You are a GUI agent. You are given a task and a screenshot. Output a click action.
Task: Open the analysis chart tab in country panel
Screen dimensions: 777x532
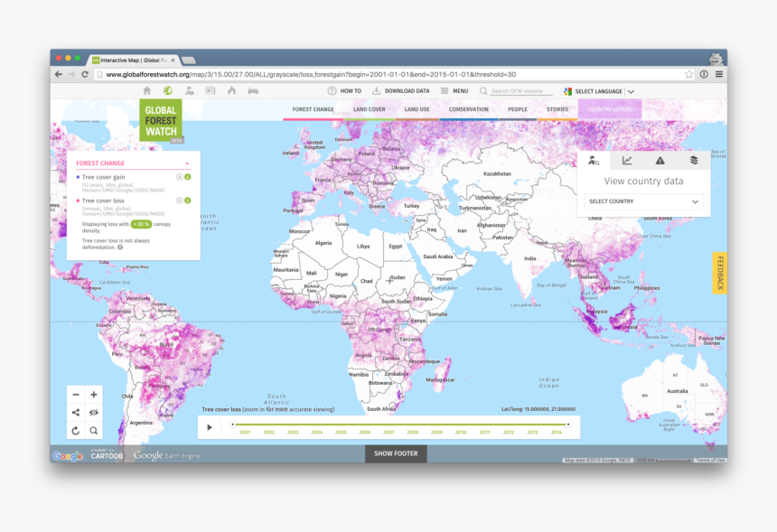click(627, 161)
